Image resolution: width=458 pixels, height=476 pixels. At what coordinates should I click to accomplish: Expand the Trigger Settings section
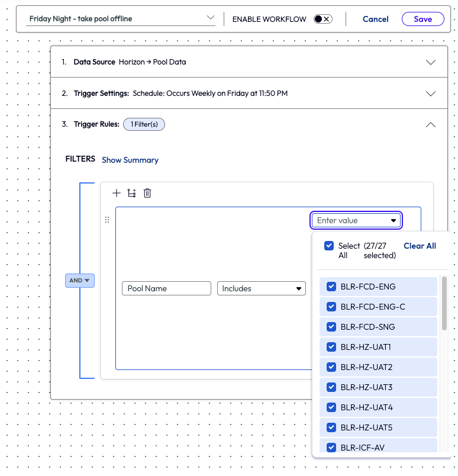[x=431, y=94]
